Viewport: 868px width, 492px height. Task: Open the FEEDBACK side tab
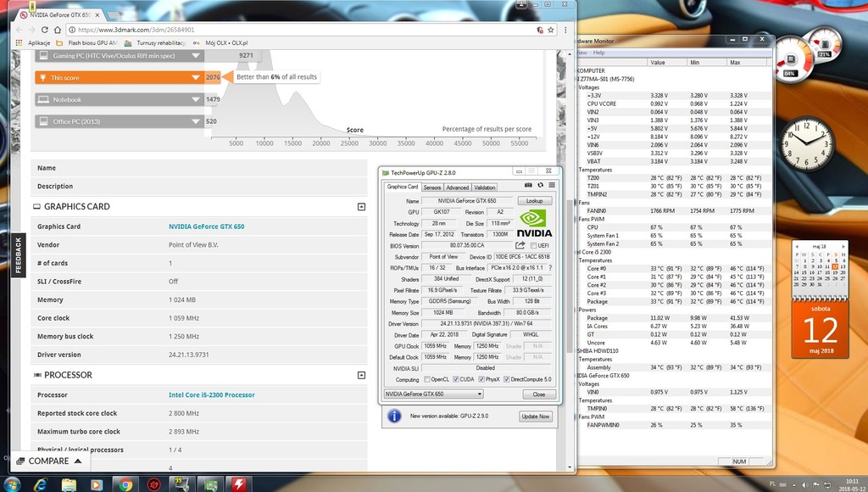(x=19, y=255)
